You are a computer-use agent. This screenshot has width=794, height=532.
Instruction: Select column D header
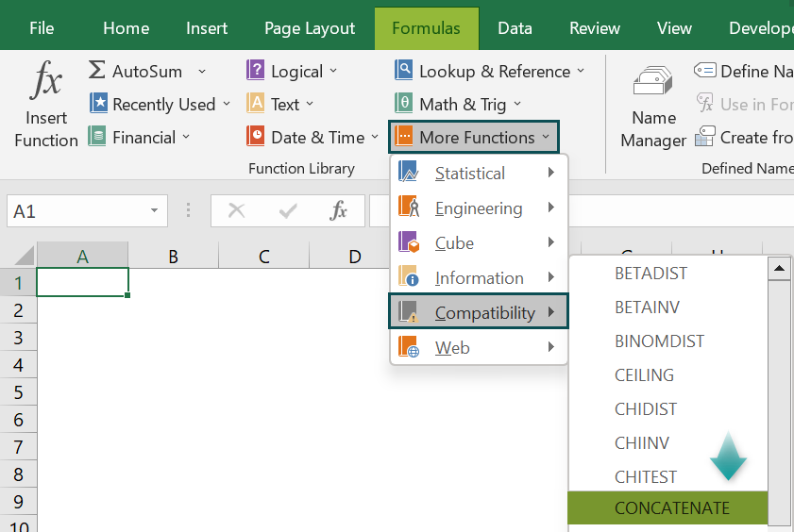click(x=354, y=256)
